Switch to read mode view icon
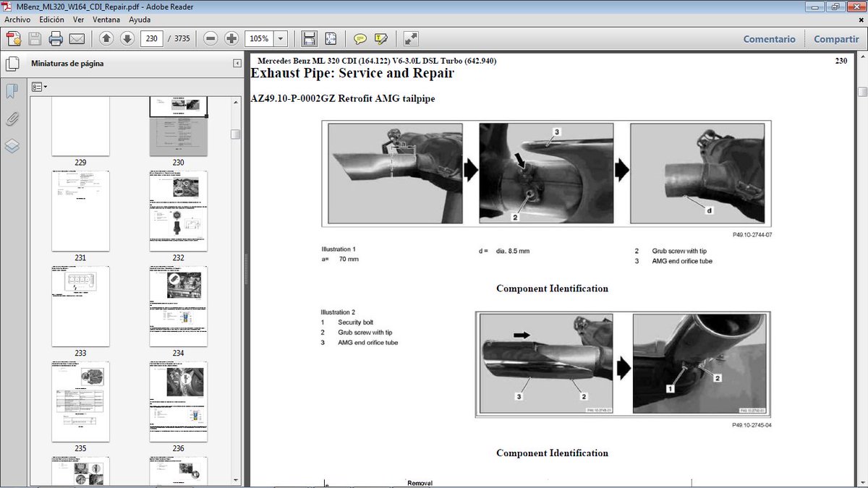 pos(410,39)
